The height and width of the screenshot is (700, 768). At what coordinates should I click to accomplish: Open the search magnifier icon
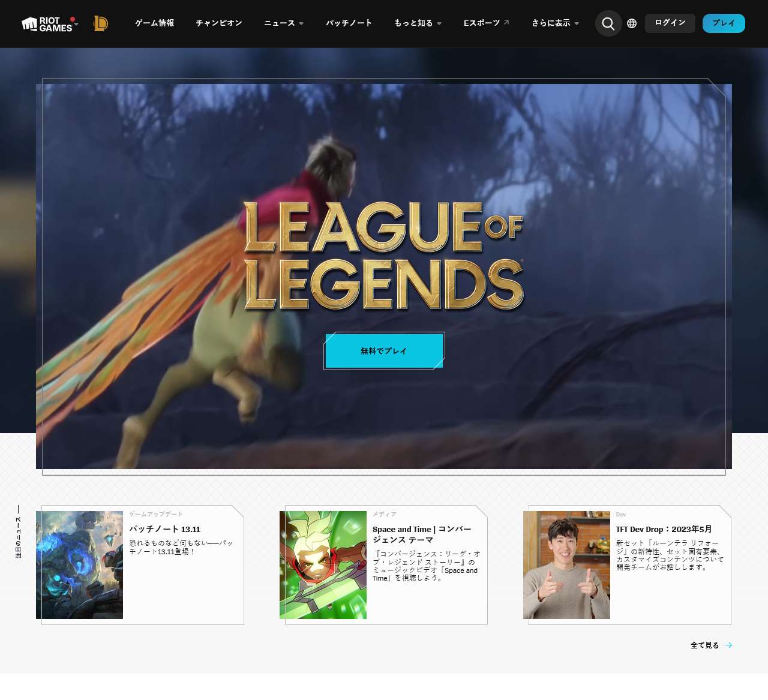click(x=608, y=23)
